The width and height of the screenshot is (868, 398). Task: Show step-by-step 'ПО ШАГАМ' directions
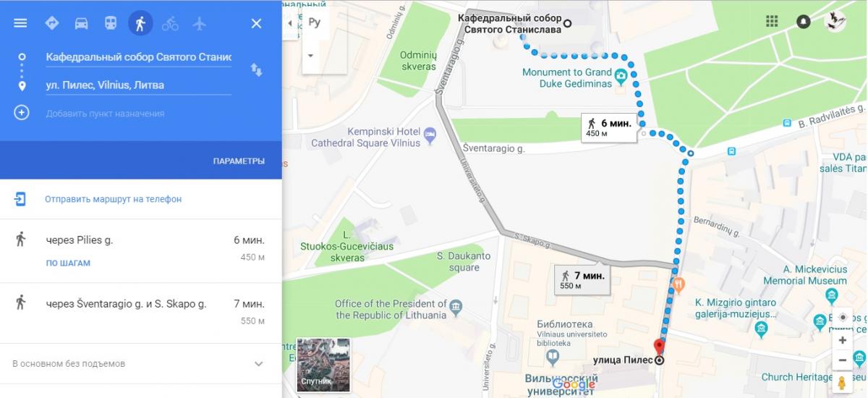(x=68, y=263)
